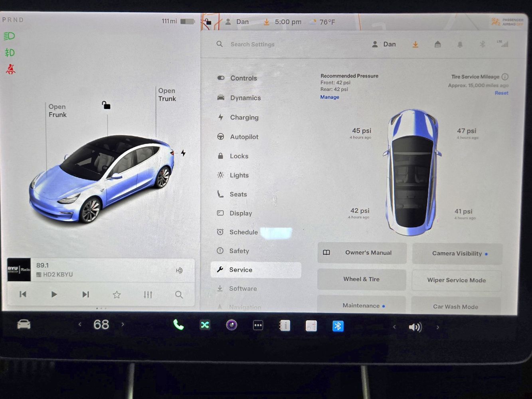Image resolution: width=532 pixels, height=399 pixels.
Task: Tap the media search magnifier icon
Action: [x=179, y=294]
